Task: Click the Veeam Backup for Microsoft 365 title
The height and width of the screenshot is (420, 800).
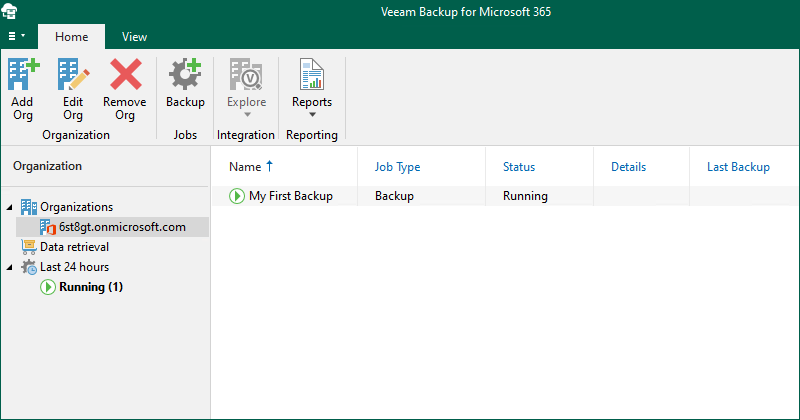Action: (x=466, y=12)
